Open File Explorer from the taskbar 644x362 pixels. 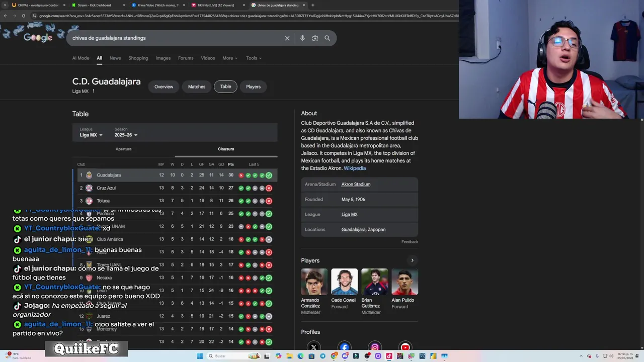tap(289, 356)
